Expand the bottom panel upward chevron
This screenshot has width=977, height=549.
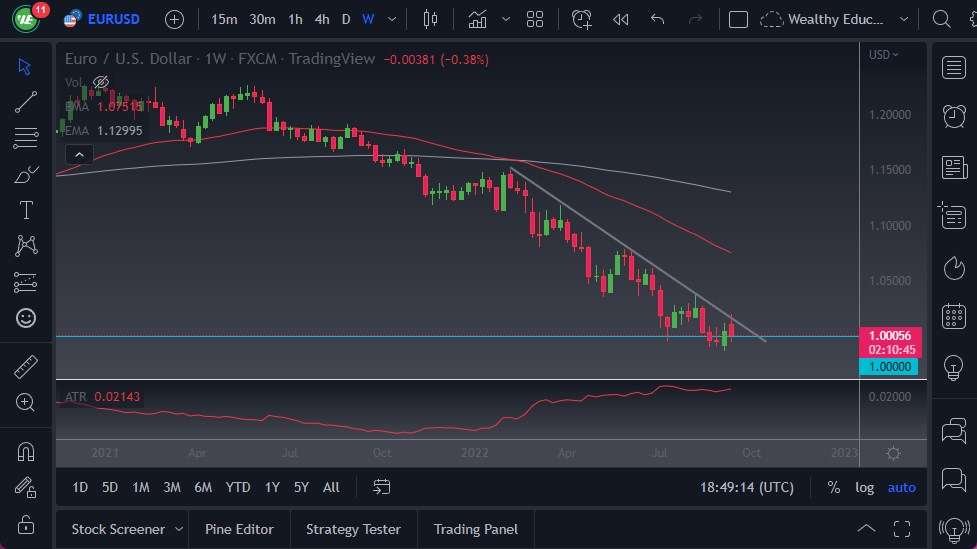(866, 529)
